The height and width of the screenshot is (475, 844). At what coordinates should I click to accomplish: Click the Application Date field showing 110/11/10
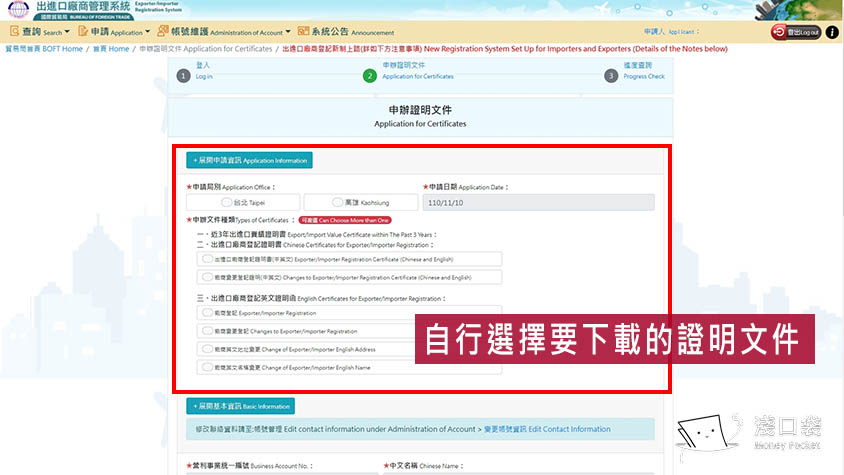point(538,202)
